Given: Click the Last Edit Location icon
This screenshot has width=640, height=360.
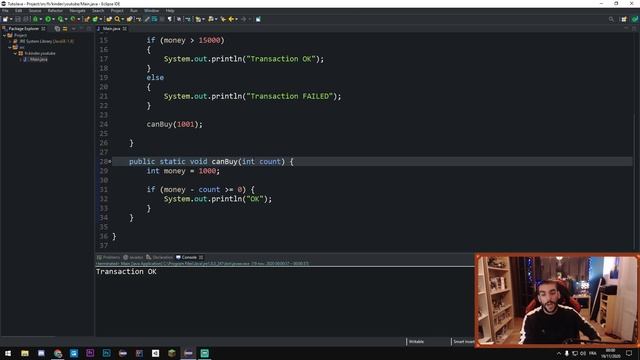Looking at the screenshot, I should [223, 19].
